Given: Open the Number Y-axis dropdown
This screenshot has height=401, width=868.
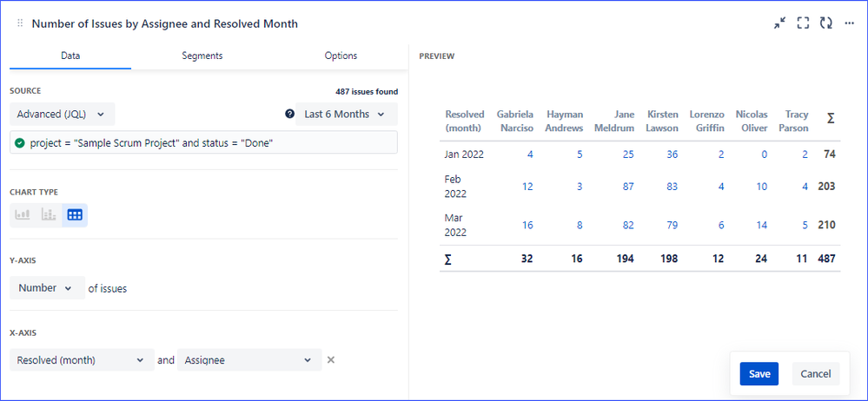Looking at the screenshot, I should click(x=47, y=287).
